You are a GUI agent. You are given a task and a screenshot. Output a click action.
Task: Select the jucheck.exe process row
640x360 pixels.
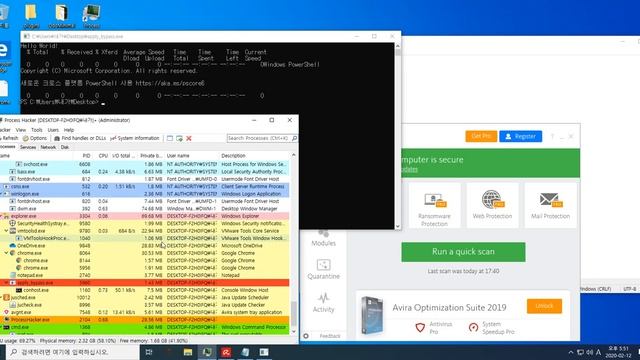click(144, 304)
